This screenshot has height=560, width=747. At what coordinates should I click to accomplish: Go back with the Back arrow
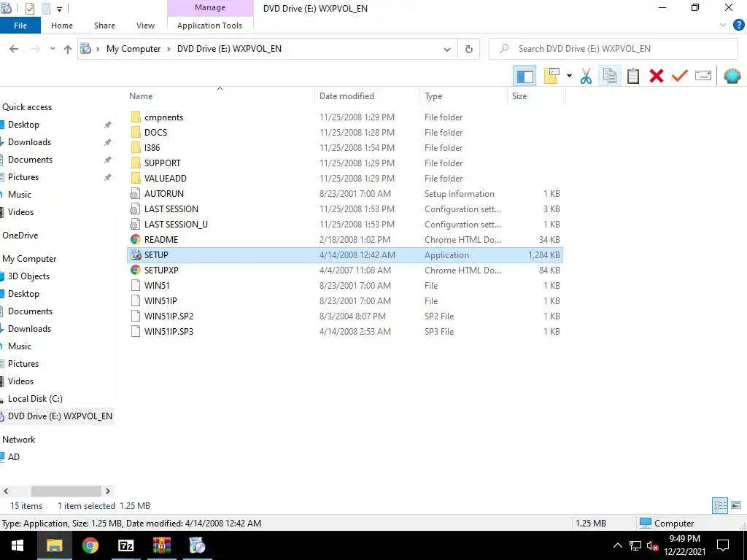point(14,49)
